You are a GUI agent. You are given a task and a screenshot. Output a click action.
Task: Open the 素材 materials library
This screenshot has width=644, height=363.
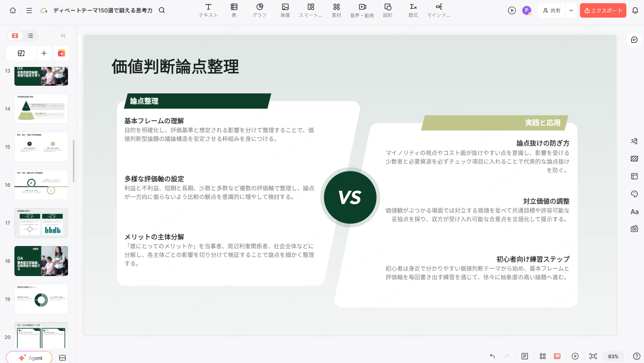(337, 10)
